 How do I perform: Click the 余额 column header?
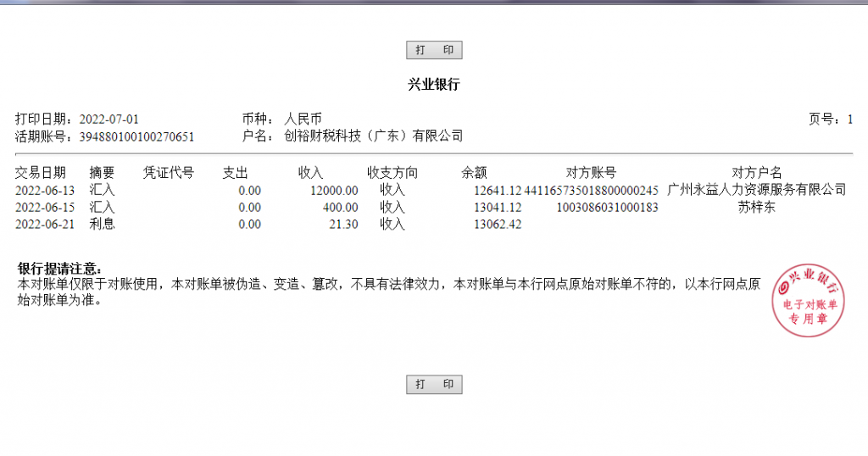pos(475,173)
